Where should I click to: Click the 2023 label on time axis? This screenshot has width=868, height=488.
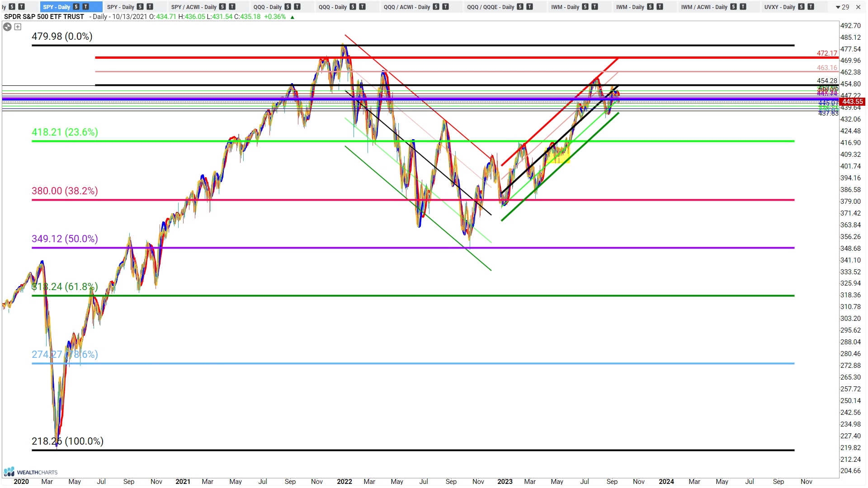505,482
